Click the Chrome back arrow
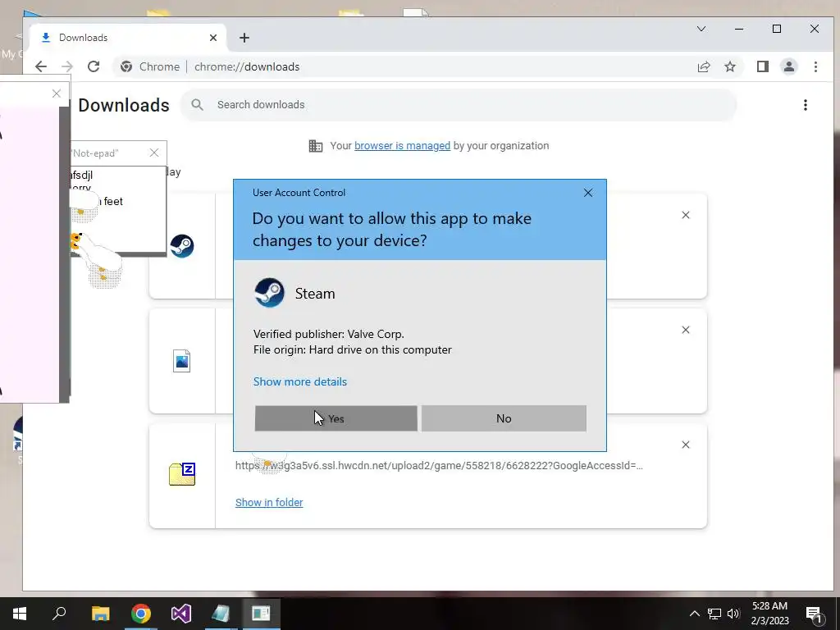Viewport: 840px width, 630px height. point(41,66)
